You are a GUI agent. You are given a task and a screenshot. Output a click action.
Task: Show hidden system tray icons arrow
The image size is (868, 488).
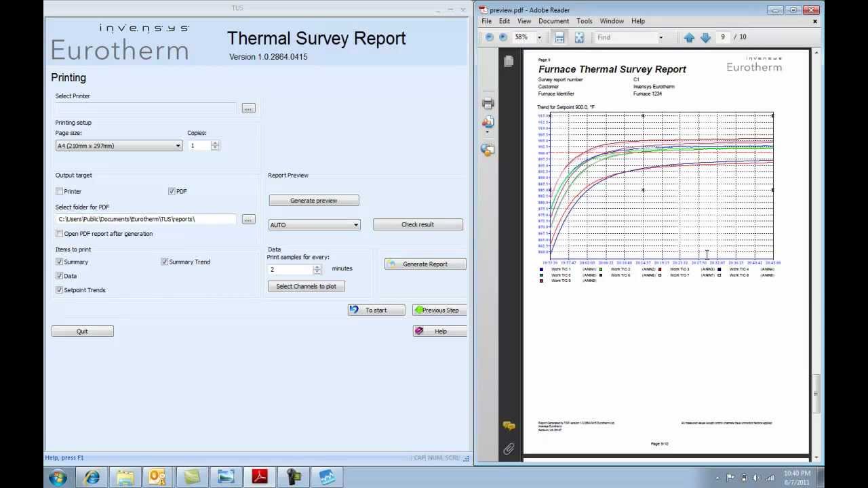tap(717, 479)
